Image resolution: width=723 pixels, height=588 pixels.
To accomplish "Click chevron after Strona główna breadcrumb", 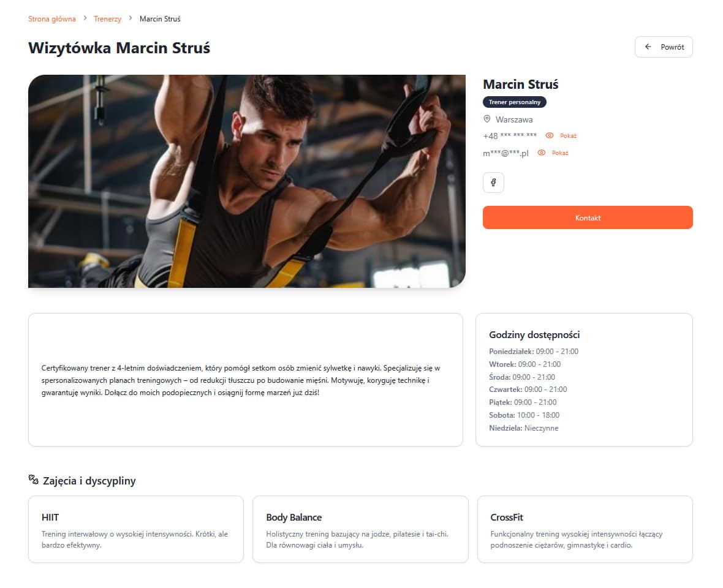I will (x=85, y=18).
